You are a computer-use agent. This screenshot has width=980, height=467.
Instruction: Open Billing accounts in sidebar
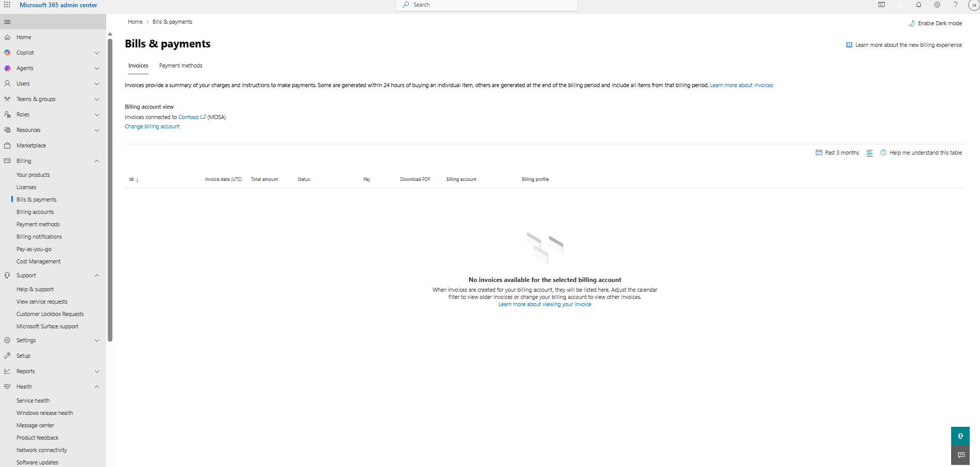pyautogui.click(x=35, y=212)
